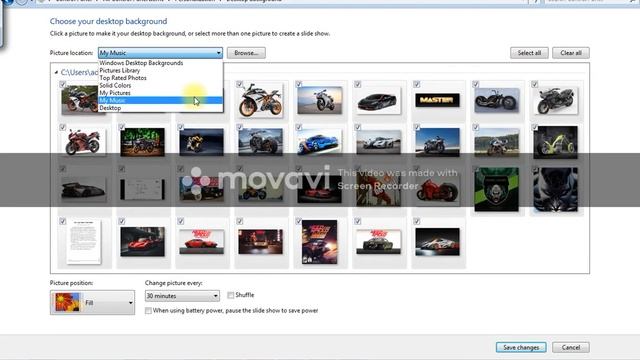Collapse the C:\Users folder group
The width and height of the screenshot is (640, 360).
click(x=56, y=72)
